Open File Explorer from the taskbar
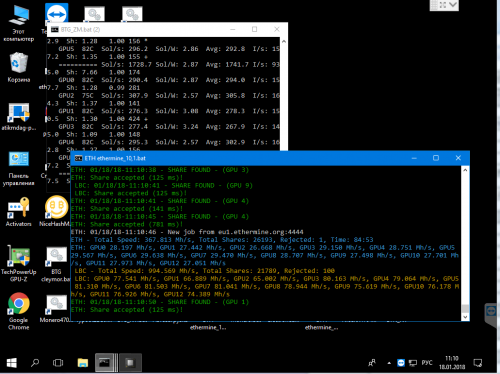This screenshot has width=500, height=374. coord(82,363)
